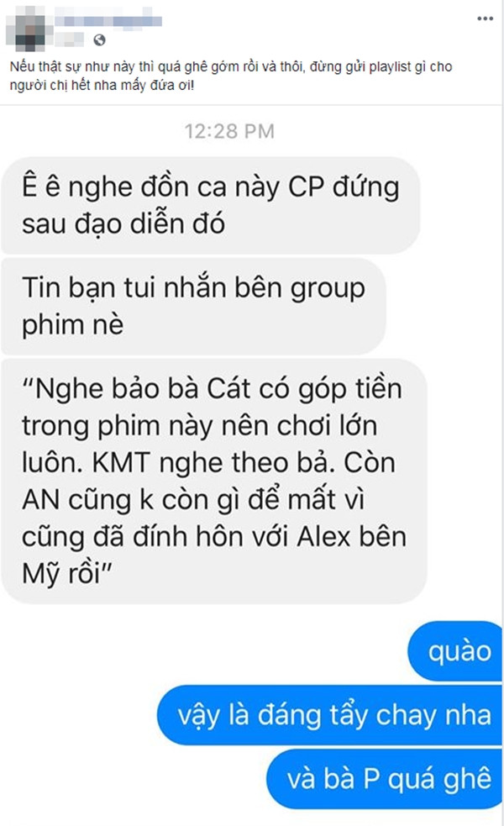Viewport: 504px width, 826px height.
Task: Click the globe public privacy icon
Action: (x=99, y=40)
